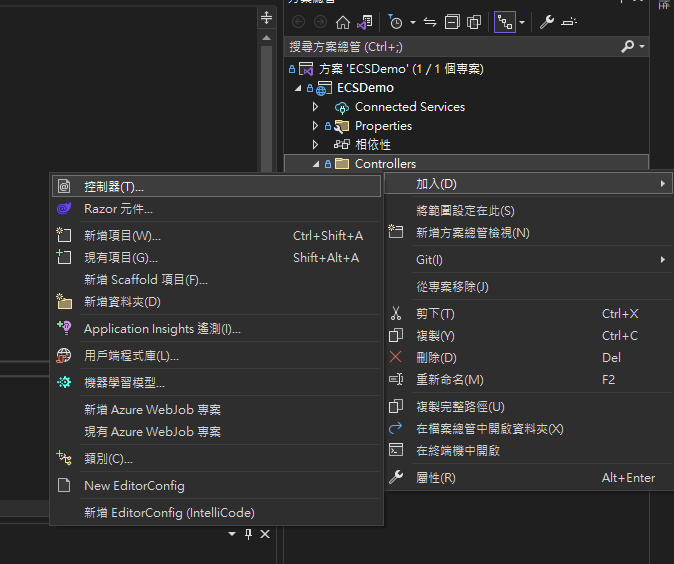674x564 pixels.
Task: Select the Controllers folder
Action: pyautogui.click(x=385, y=164)
